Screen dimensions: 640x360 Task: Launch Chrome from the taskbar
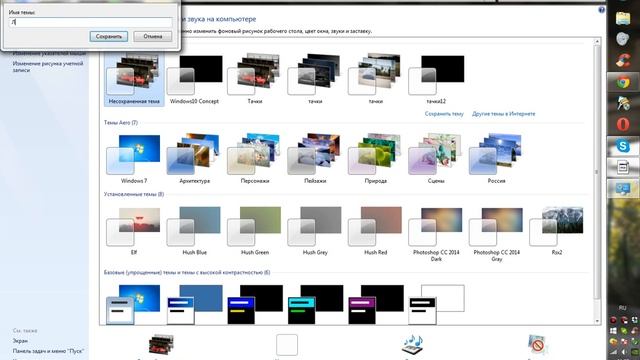tap(623, 82)
